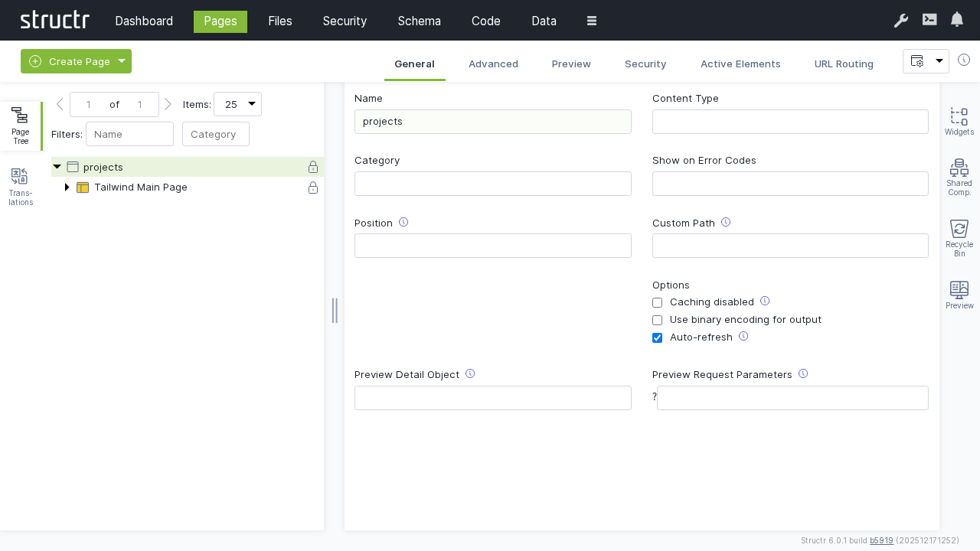Open the Widgets panel
980x551 pixels.
pyautogui.click(x=959, y=121)
